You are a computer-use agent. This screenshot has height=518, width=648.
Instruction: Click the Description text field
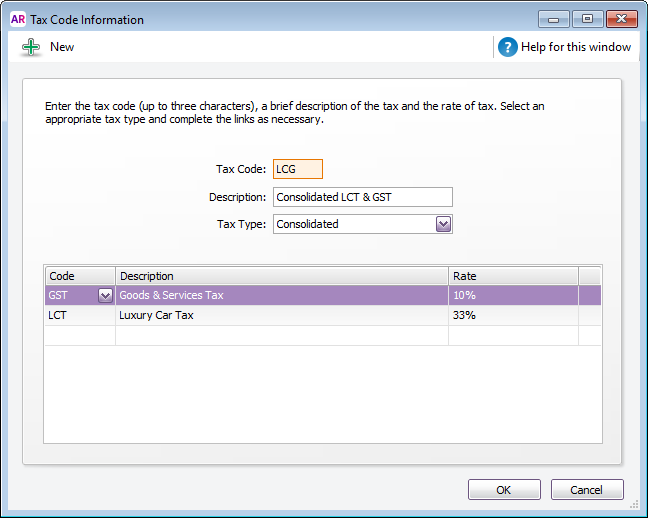(362, 197)
